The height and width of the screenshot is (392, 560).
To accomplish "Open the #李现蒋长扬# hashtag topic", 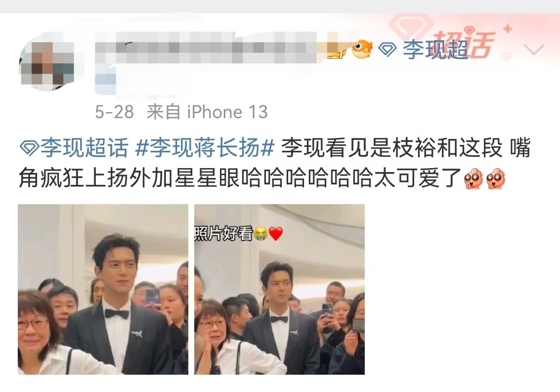I will coord(205,148).
